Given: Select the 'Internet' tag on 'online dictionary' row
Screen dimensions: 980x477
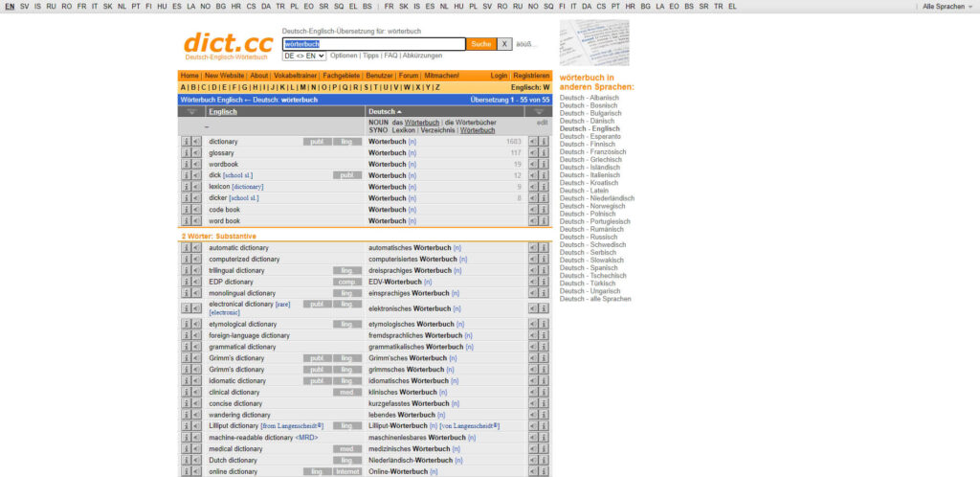Looking at the screenshot, I should [x=347, y=472].
